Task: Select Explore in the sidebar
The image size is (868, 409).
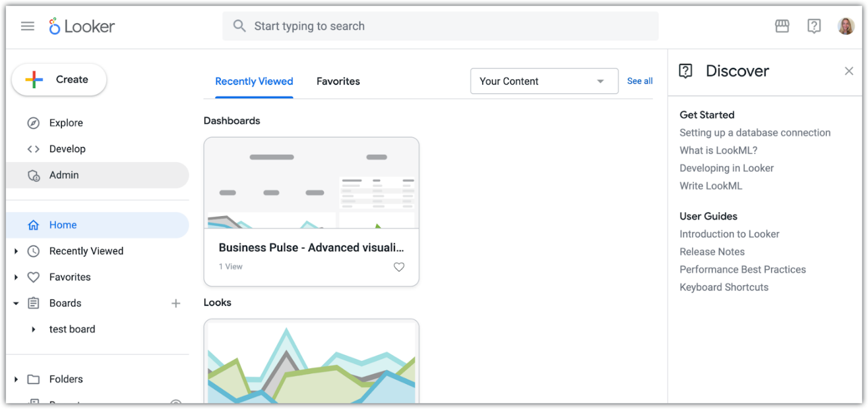Action: click(66, 123)
